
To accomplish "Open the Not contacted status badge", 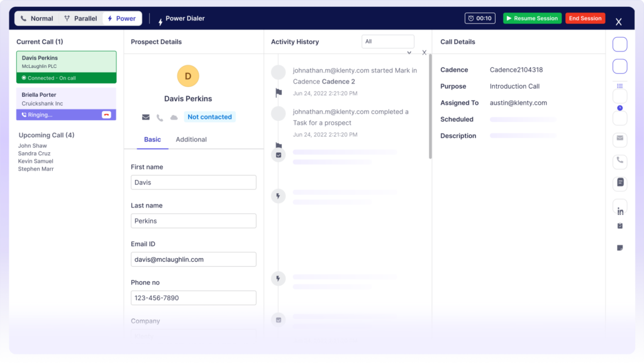I will point(209,117).
